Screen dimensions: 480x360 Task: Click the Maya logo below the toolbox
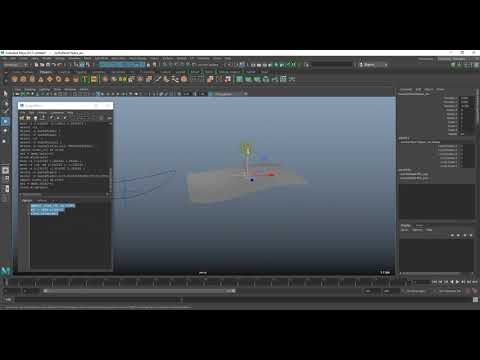(x=6, y=271)
